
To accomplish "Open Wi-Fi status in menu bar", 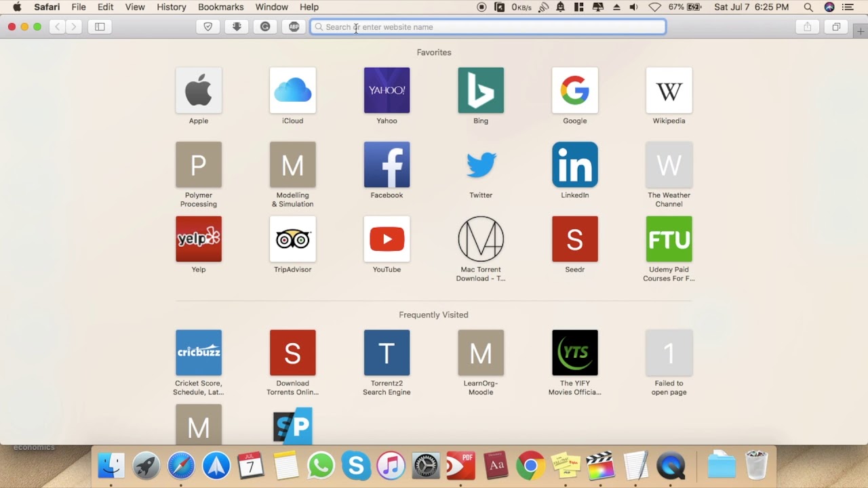I will click(x=654, y=7).
